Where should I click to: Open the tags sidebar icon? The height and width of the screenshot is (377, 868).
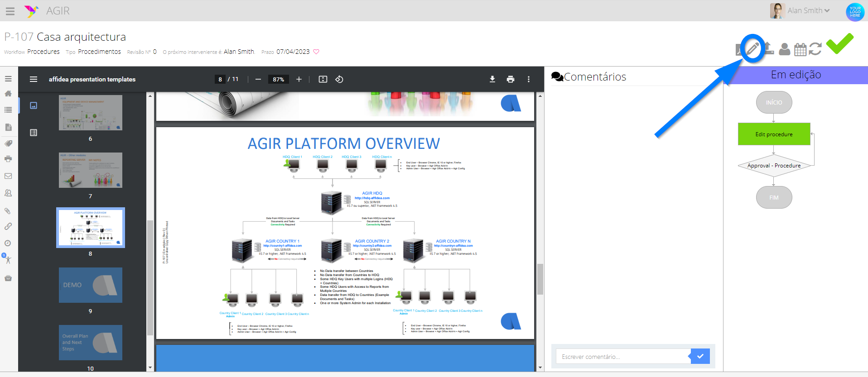[8, 143]
